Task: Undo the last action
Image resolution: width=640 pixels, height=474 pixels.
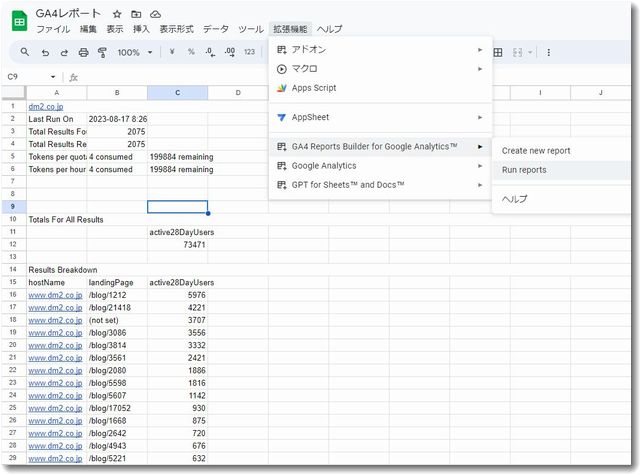Action: (45, 52)
